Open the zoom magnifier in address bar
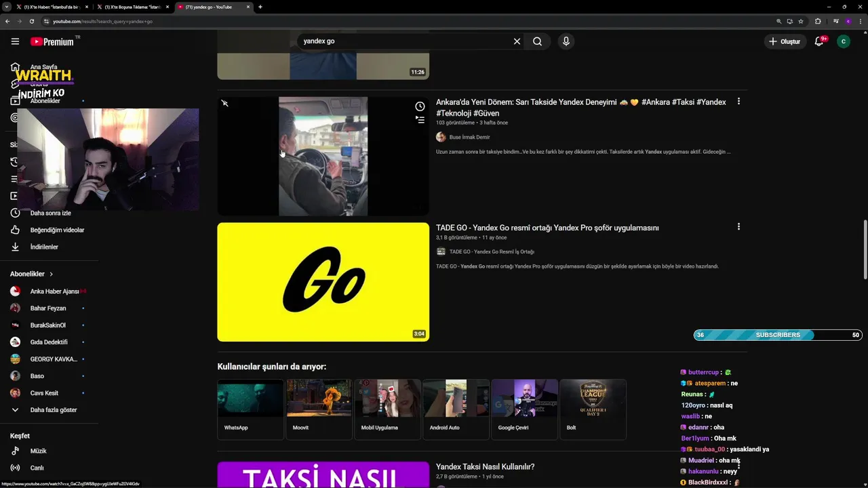 click(779, 21)
